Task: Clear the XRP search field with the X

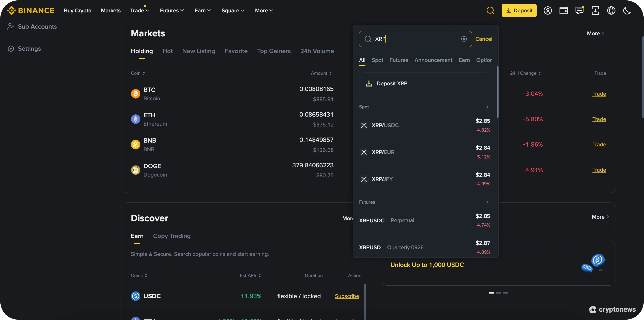Action: [x=464, y=39]
